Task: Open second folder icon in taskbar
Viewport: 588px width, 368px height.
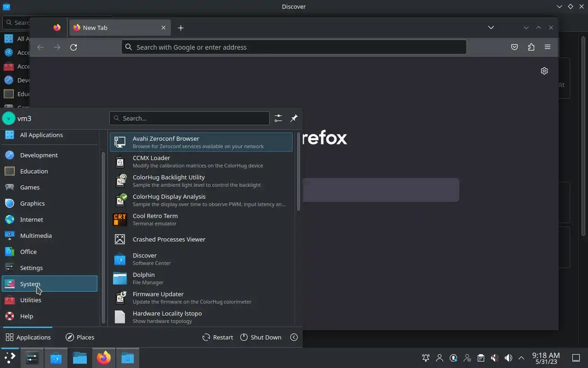Action: 128,358
